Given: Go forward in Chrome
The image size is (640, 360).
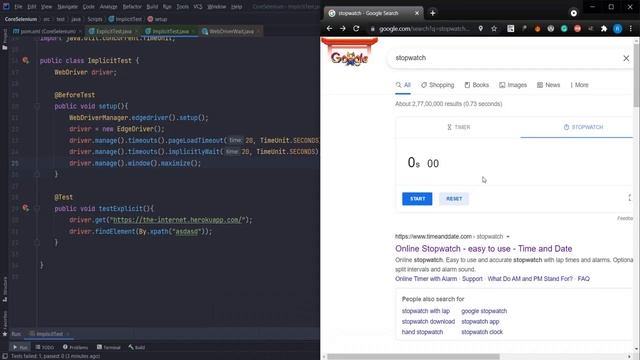Looking at the screenshot, I should click(x=343, y=29).
